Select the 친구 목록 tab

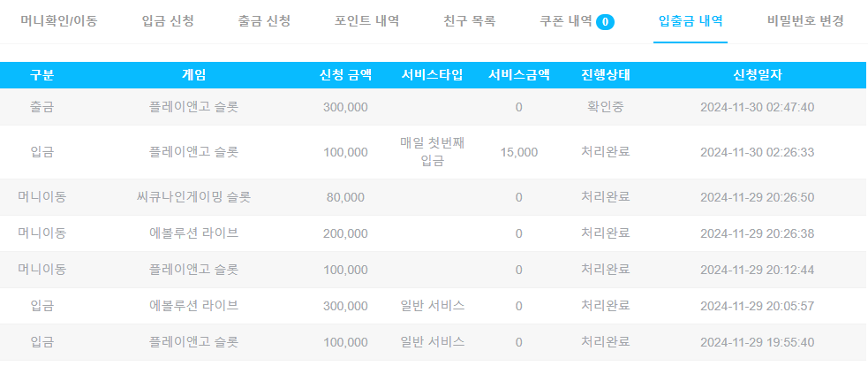pos(470,21)
